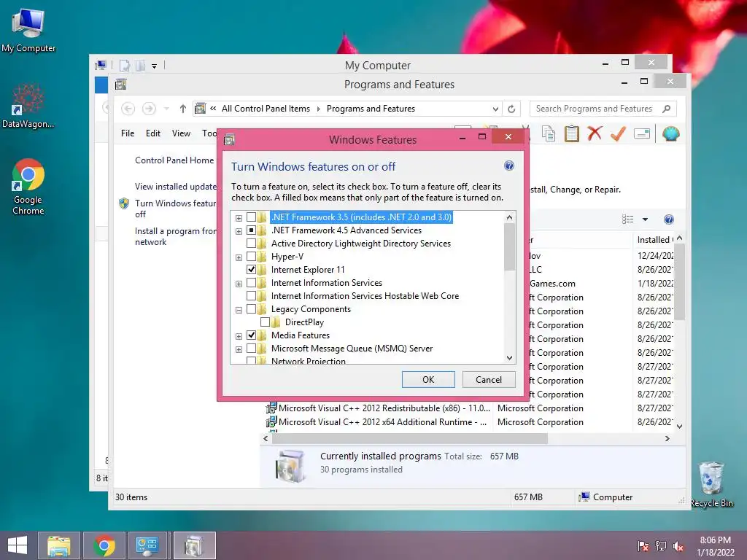Open Chrome from the taskbar

pos(104,545)
